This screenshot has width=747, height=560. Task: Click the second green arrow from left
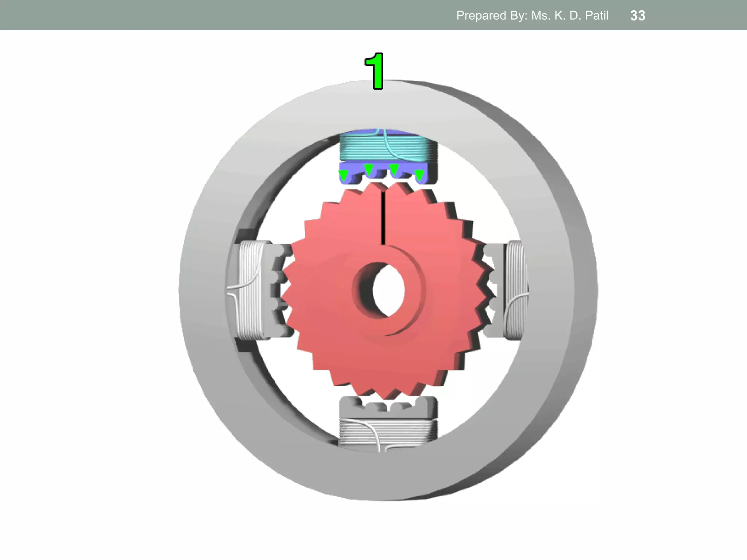(369, 170)
